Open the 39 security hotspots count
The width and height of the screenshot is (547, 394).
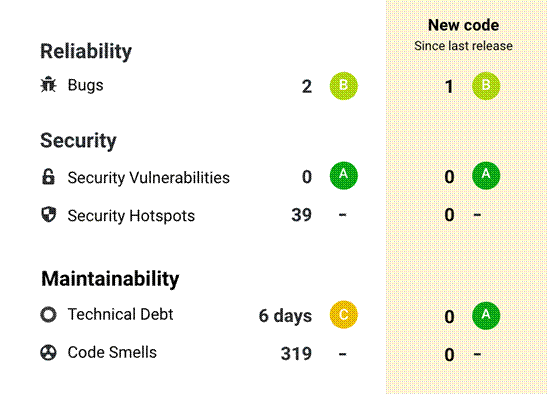tap(301, 215)
